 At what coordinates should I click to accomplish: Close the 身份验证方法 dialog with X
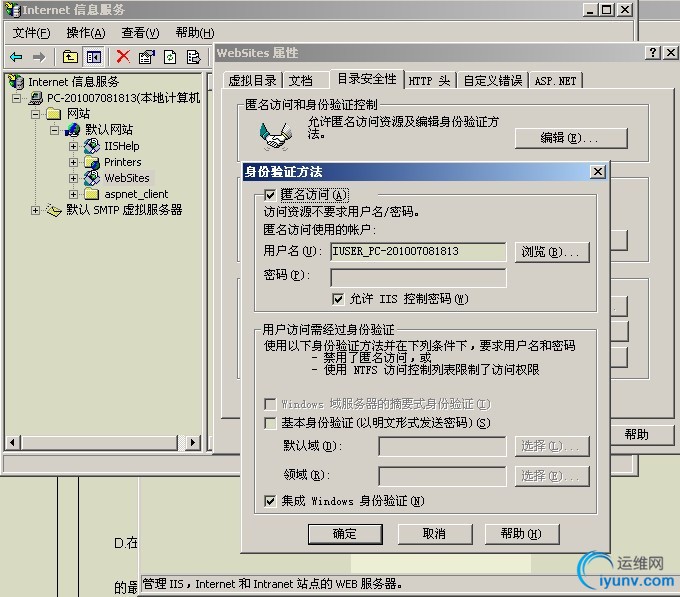598,172
